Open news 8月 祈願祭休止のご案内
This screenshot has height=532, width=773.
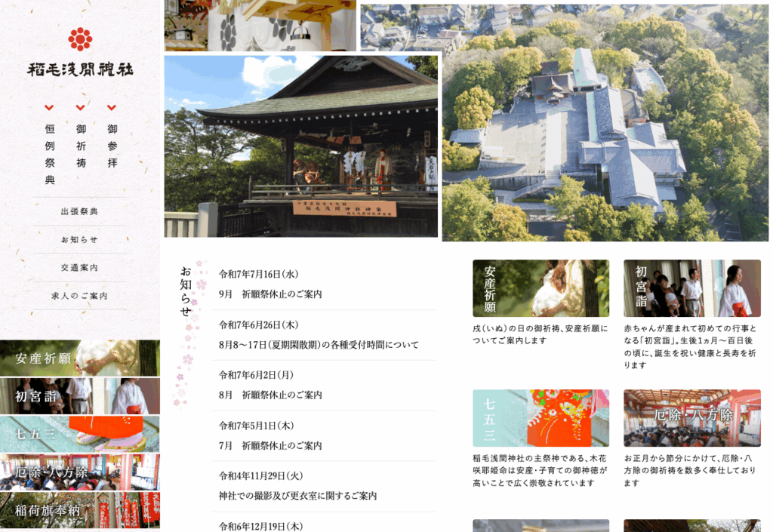click(x=270, y=395)
